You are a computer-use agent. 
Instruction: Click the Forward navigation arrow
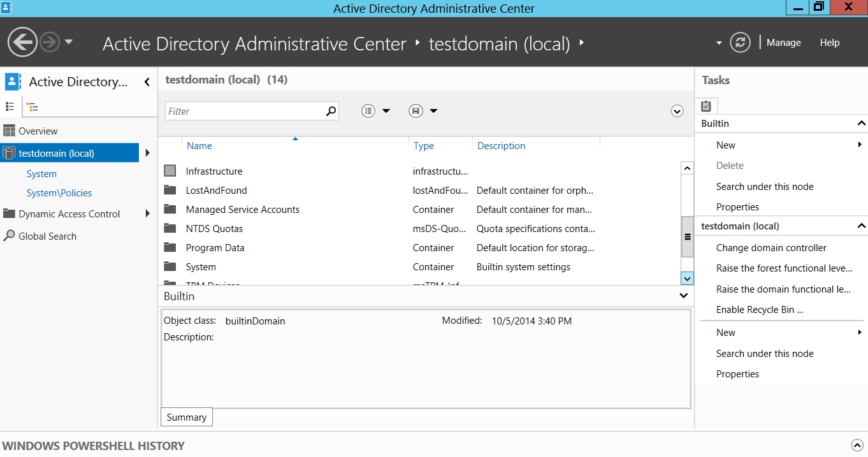pos(49,43)
